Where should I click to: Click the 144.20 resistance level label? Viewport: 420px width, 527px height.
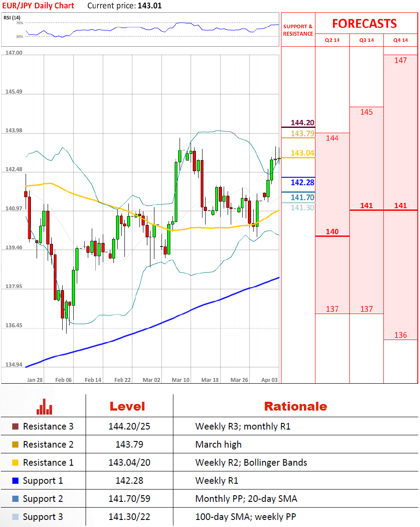click(x=302, y=123)
